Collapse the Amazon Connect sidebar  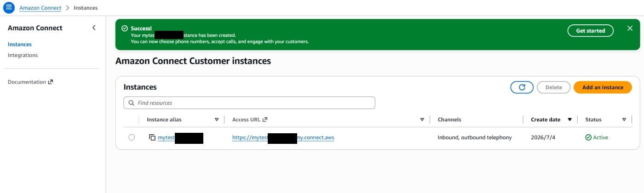tap(94, 28)
